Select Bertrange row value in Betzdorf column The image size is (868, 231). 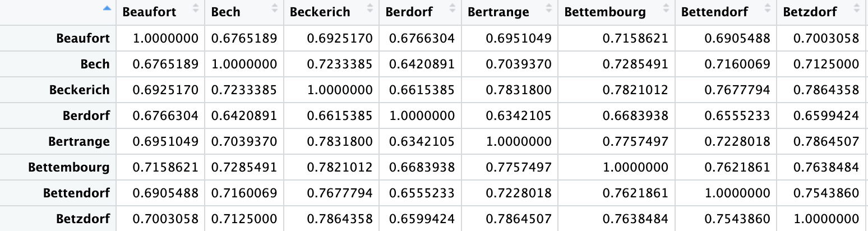point(826,141)
